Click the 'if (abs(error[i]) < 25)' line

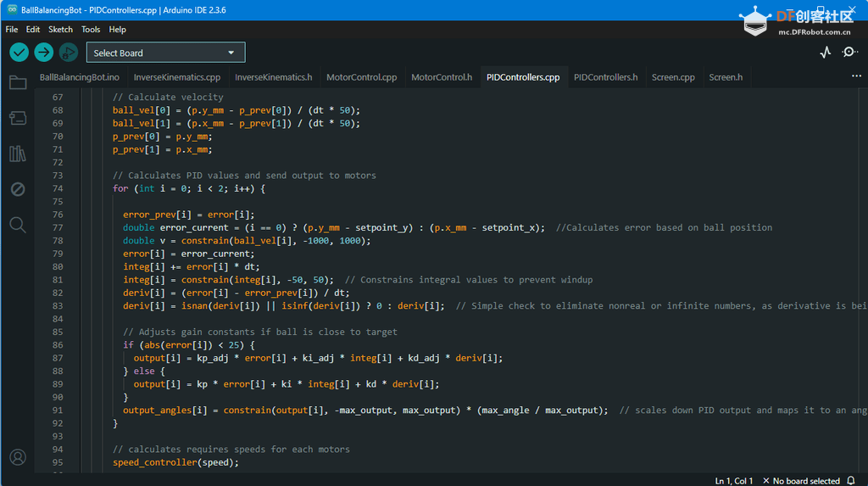click(189, 344)
